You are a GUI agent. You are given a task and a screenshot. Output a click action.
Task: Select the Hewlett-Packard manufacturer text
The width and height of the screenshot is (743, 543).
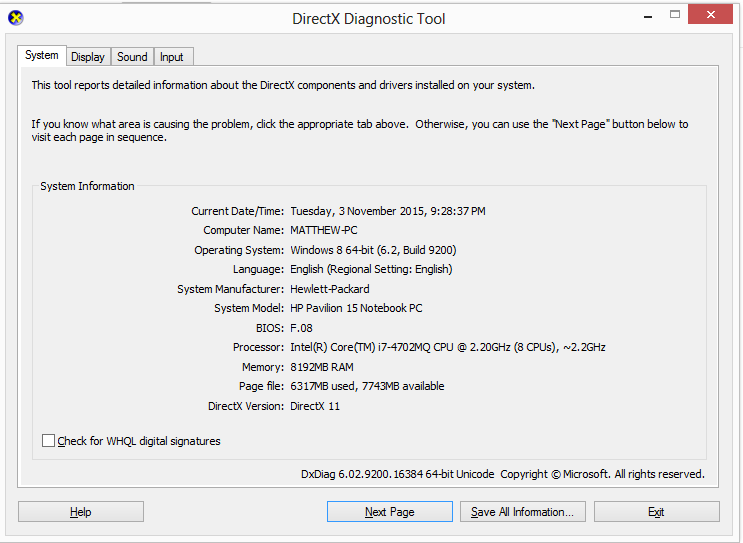(329, 289)
